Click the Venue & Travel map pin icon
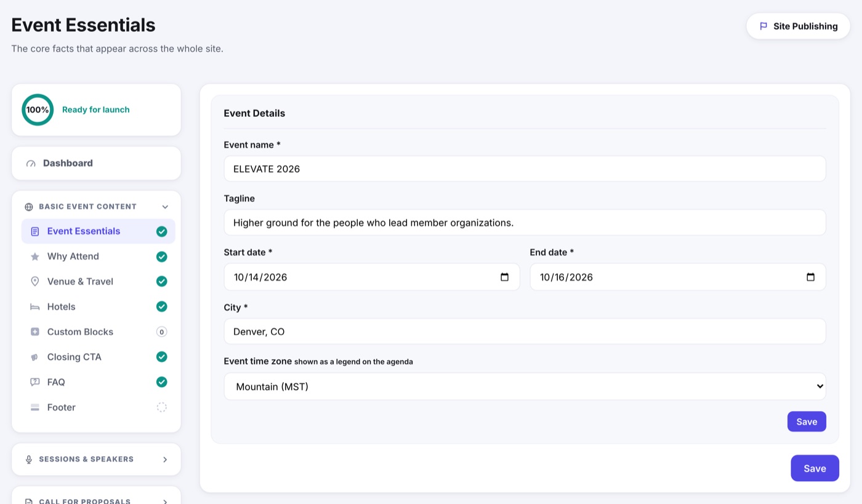The width and height of the screenshot is (862, 504). coord(35,282)
